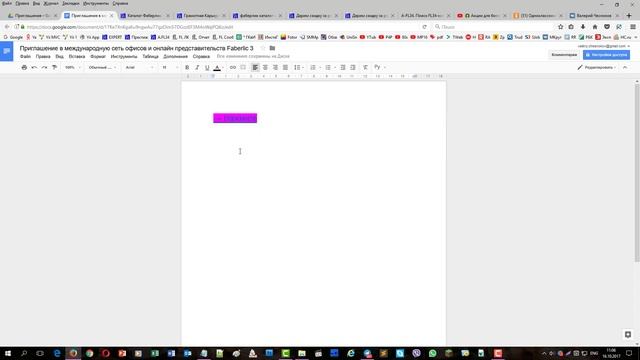The height and width of the screenshot is (360, 640).
Task: Open a new browser tab
Action: [x=629, y=16]
